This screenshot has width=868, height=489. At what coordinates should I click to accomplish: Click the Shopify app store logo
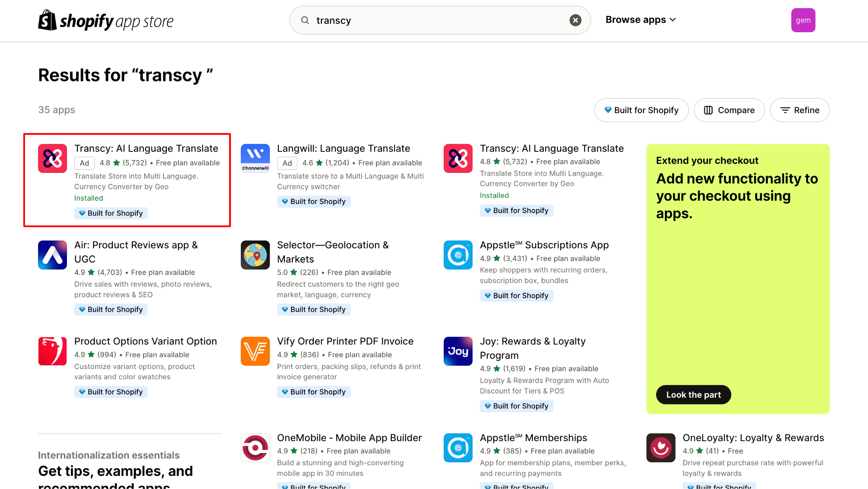(106, 20)
